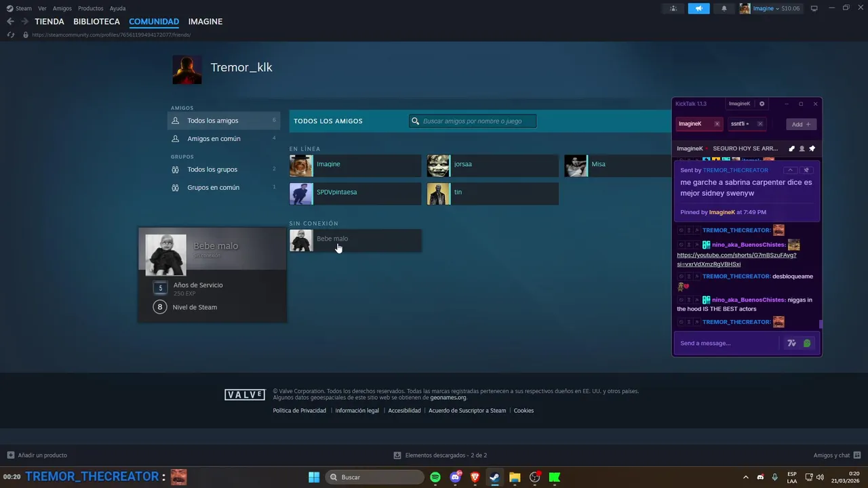The width and height of the screenshot is (868, 488).
Task: Open friend jorsaa's card
Action: click(x=493, y=165)
